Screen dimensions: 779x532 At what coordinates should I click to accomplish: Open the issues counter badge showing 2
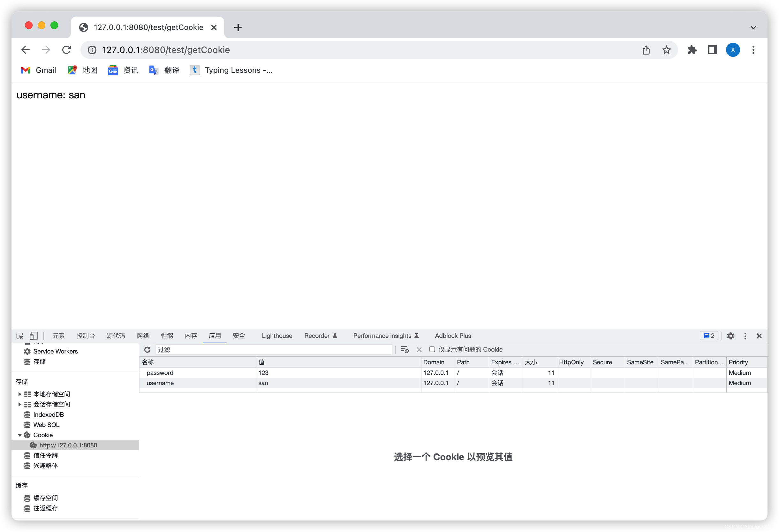coord(709,336)
